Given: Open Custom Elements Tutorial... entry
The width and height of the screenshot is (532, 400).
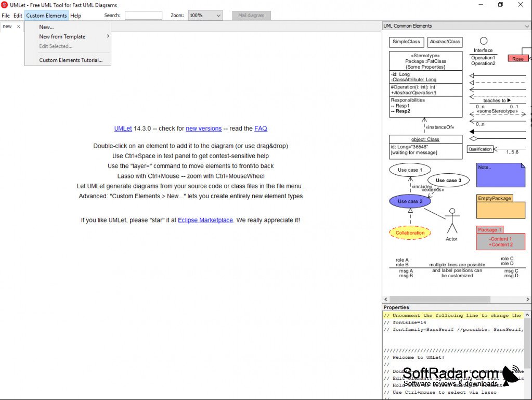Looking at the screenshot, I should pos(68,60).
